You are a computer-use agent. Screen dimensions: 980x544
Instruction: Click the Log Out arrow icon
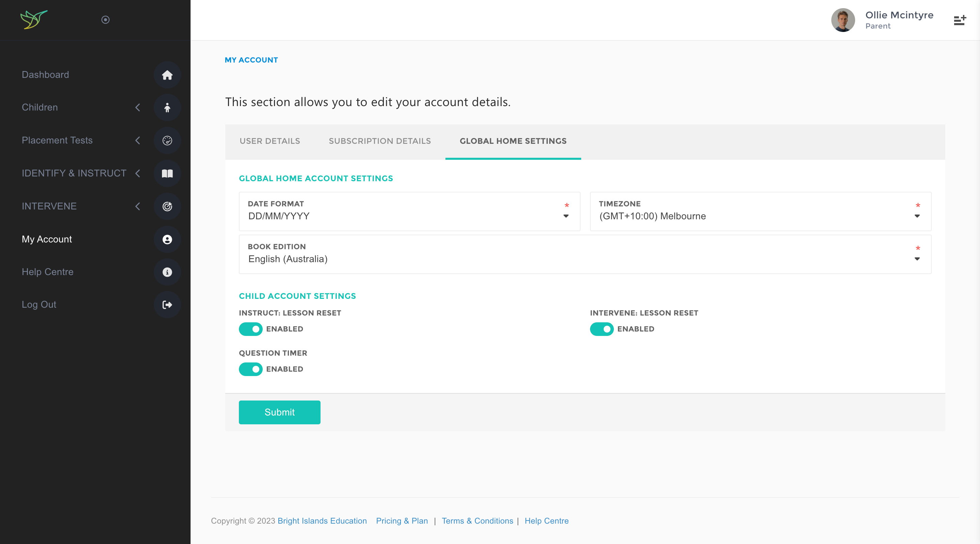tap(167, 305)
